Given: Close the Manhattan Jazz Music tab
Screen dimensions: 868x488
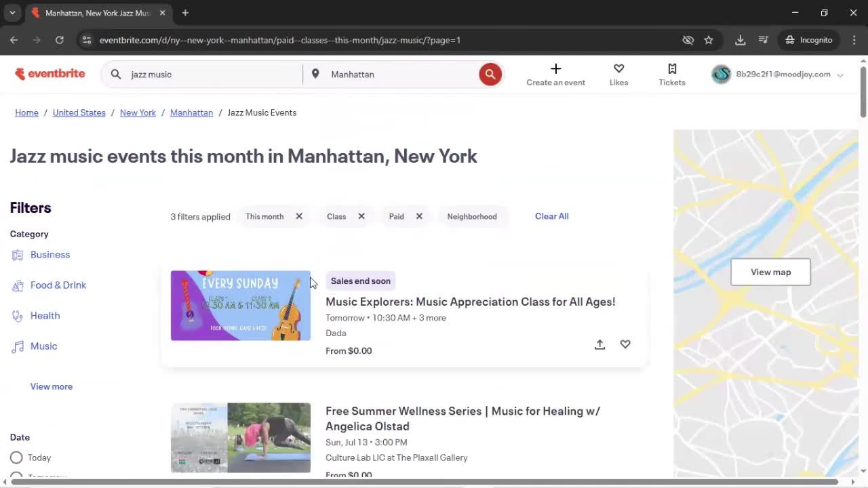Looking at the screenshot, I should 163,13.
